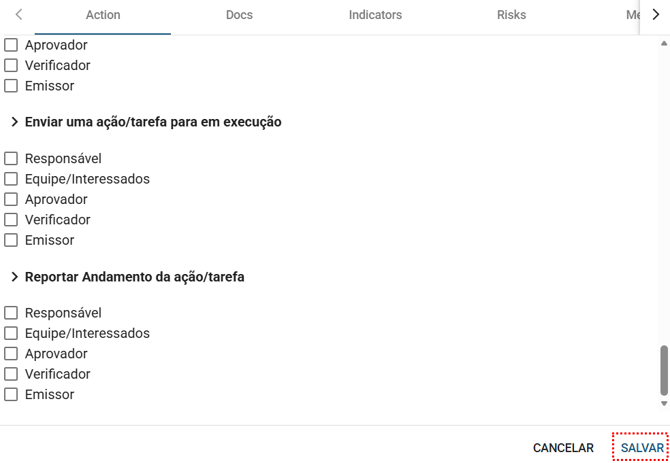This screenshot has width=670, height=463.
Task: Collapse the 'Reportar Andamento da ação/tarefa' section
Action: pos(15,277)
